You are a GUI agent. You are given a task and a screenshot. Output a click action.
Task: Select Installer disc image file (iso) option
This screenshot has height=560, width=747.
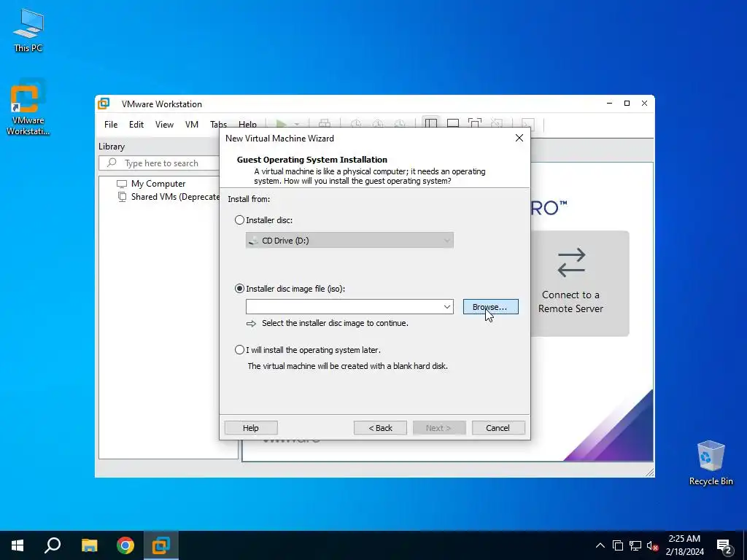pyautogui.click(x=239, y=289)
